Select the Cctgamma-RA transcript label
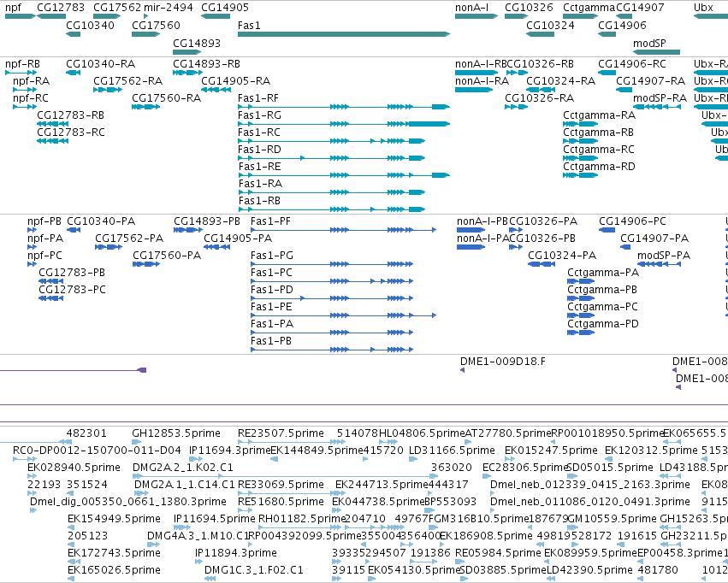 tap(600, 115)
